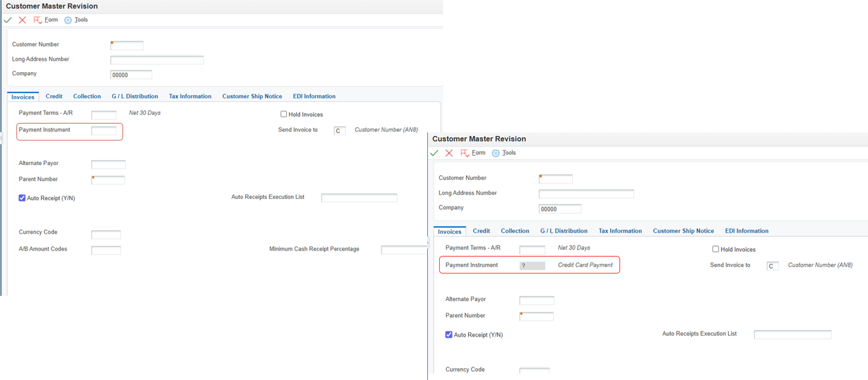The width and height of the screenshot is (868, 380).
Task: Open the Tools gear in the Credit Card Payment window
Action: [496, 153]
